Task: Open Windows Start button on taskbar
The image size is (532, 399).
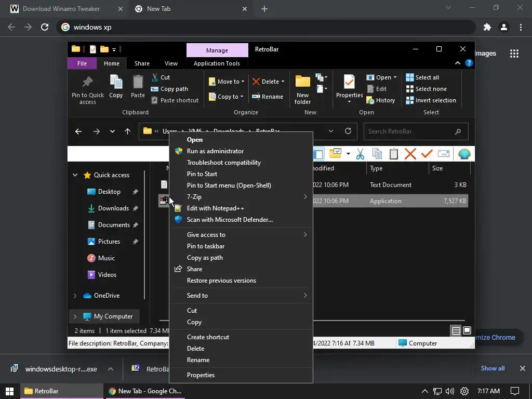Action: (x=9, y=391)
